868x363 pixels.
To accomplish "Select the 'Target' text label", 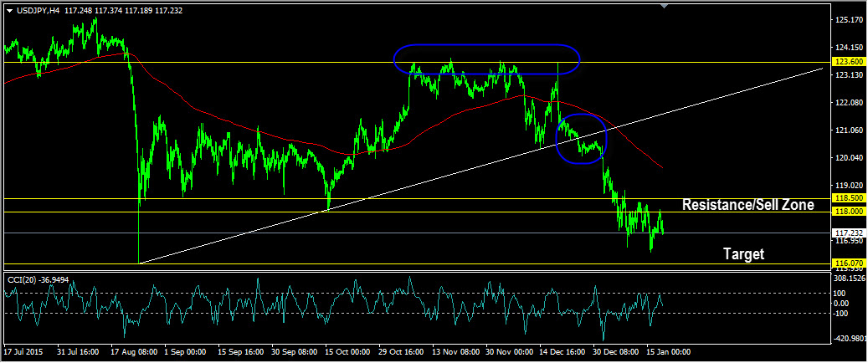I will coord(744,254).
